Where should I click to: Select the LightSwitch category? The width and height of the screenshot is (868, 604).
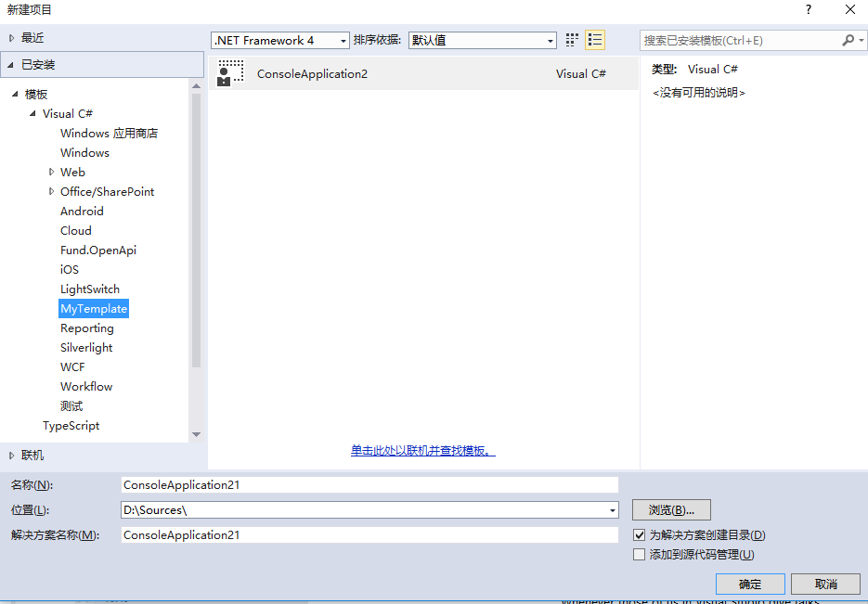pyautogui.click(x=90, y=289)
